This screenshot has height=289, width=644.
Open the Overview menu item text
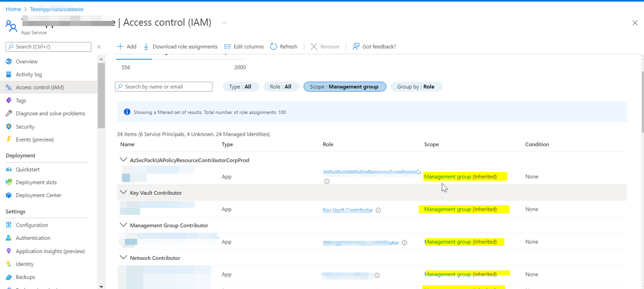point(26,62)
